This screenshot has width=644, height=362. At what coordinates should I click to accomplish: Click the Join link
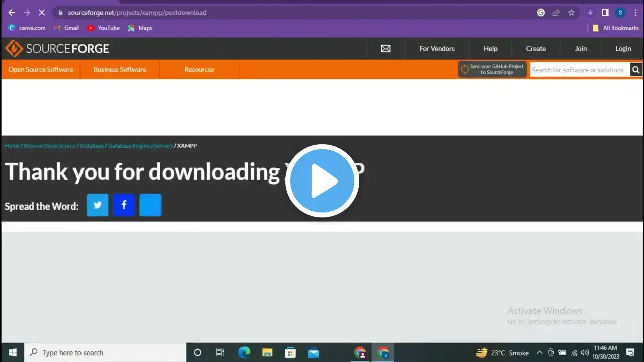[581, 49]
